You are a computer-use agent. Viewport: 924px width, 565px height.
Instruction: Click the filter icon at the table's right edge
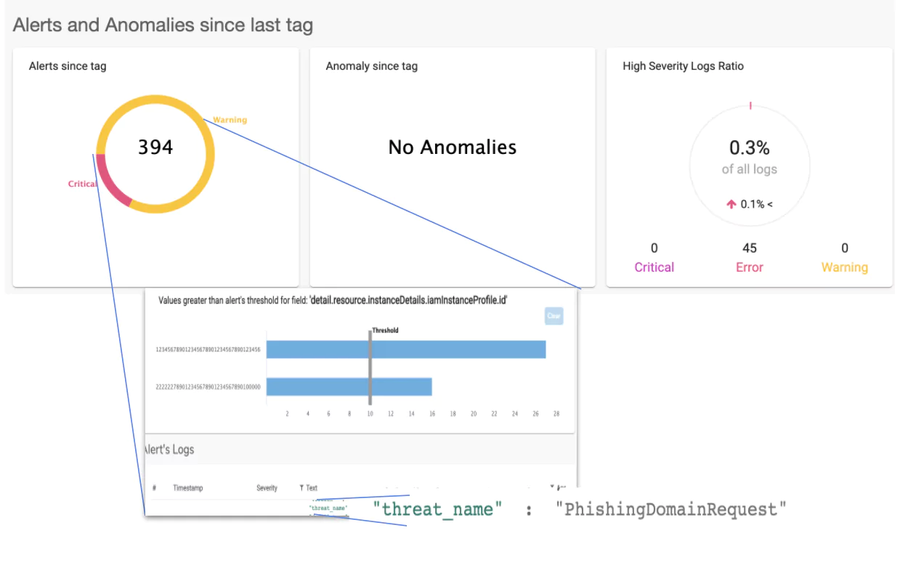[x=552, y=487]
